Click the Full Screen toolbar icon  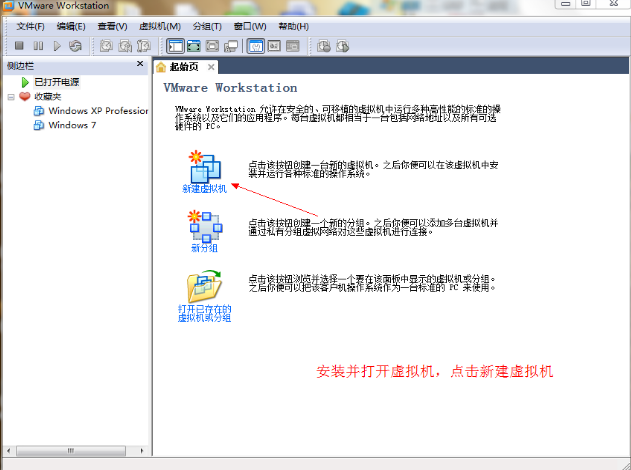click(x=194, y=46)
